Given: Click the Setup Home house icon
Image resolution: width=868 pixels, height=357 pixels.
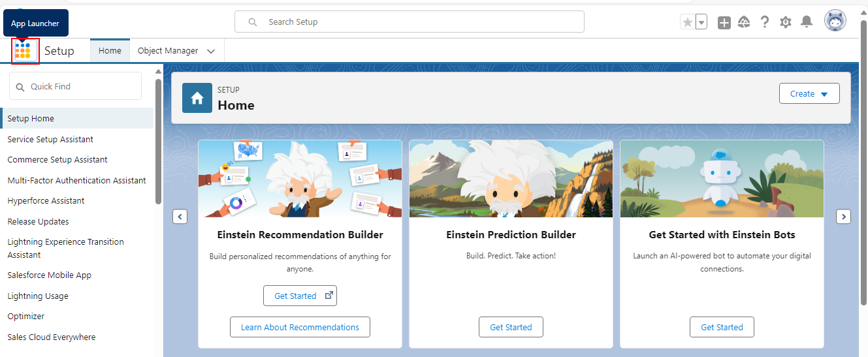Looking at the screenshot, I should pyautogui.click(x=197, y=98).
